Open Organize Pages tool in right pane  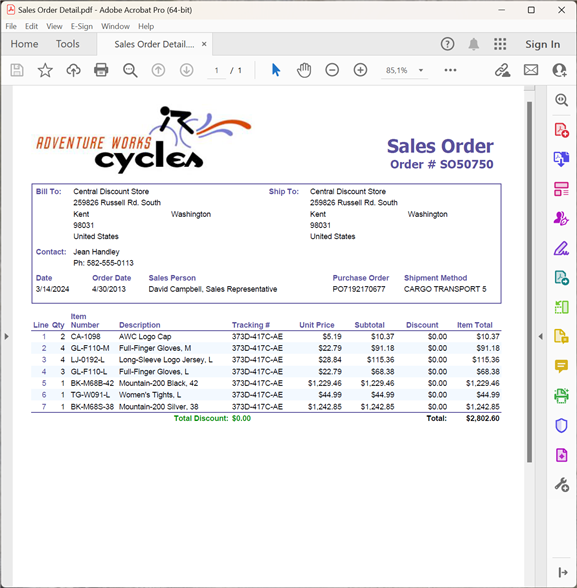pos(561,307)
